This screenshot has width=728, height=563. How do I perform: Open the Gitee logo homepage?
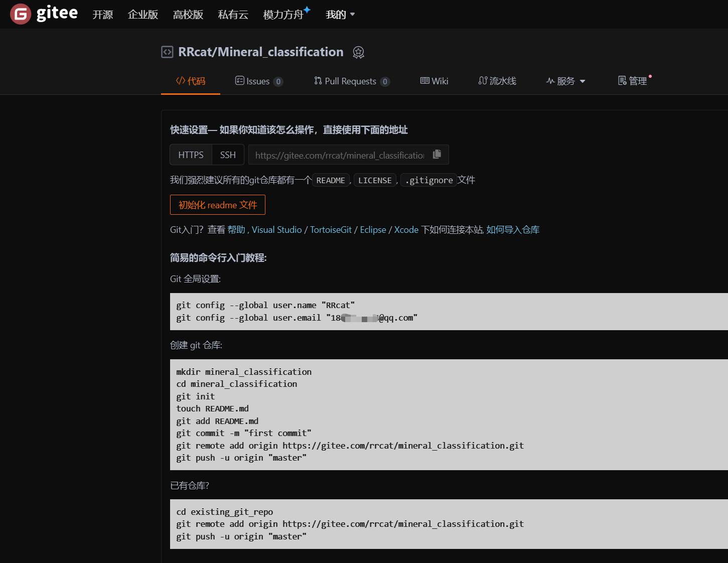click(44, 14)
